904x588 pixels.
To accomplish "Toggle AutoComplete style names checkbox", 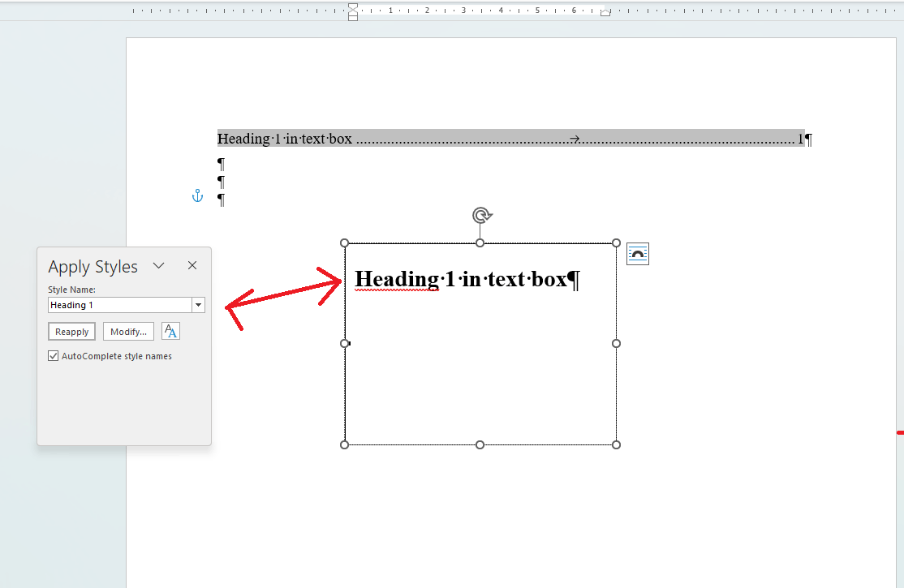I will point(53,356).
